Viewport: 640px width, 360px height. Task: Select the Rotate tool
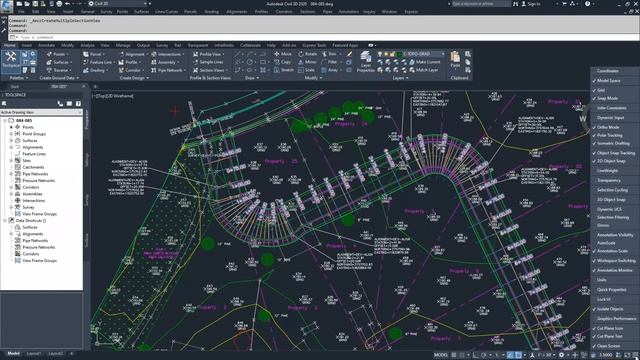coord(307,54)
